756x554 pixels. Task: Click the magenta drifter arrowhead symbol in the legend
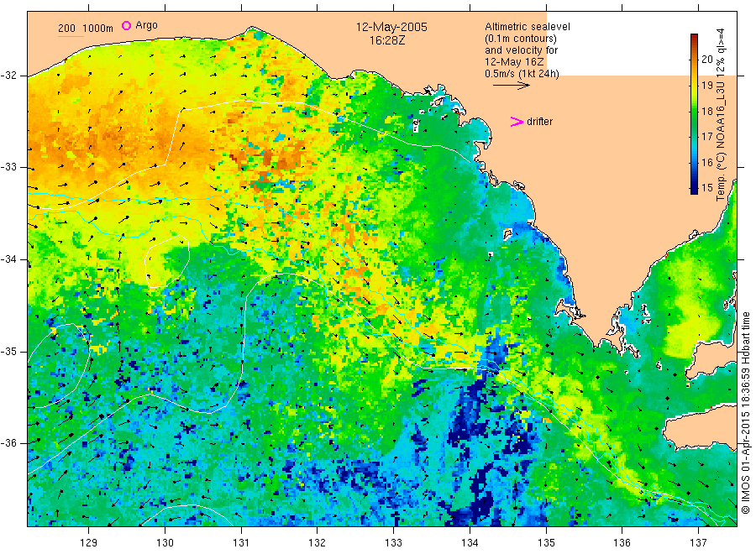[x=517, y=122]
